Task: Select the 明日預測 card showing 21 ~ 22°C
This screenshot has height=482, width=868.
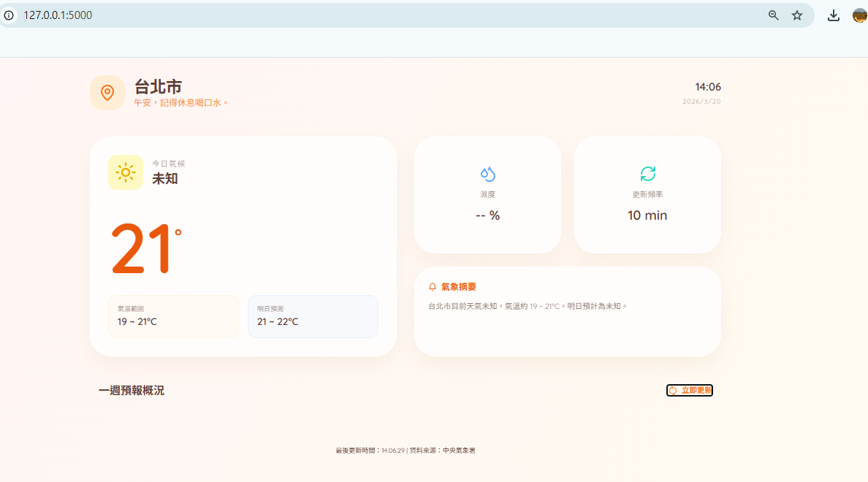Action: [x=313, y=316]
